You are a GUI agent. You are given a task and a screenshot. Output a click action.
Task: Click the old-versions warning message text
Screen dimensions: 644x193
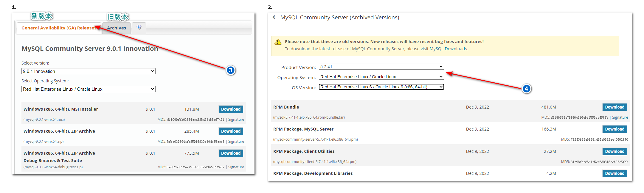384,42
